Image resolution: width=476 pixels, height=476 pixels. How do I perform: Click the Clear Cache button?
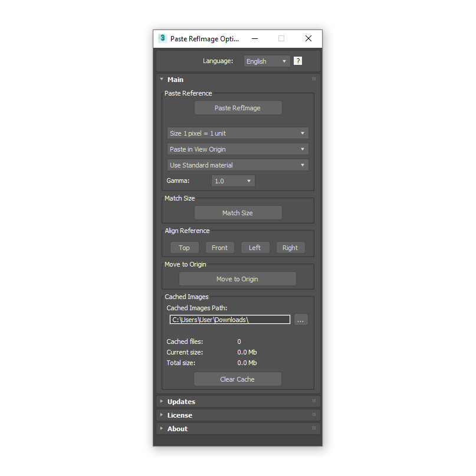(237, 379)
